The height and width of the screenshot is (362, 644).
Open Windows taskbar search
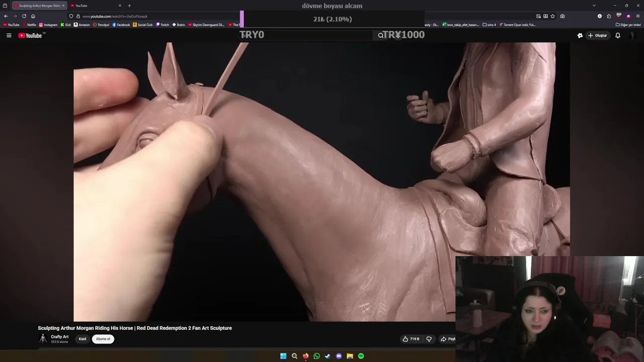coord(294,356)
